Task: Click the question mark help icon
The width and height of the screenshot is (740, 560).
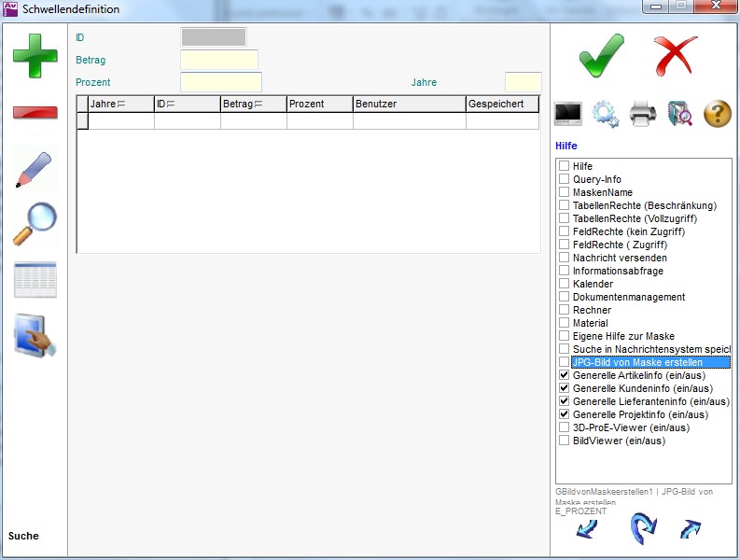Action: pyautogui.click(x=717, y=114)
